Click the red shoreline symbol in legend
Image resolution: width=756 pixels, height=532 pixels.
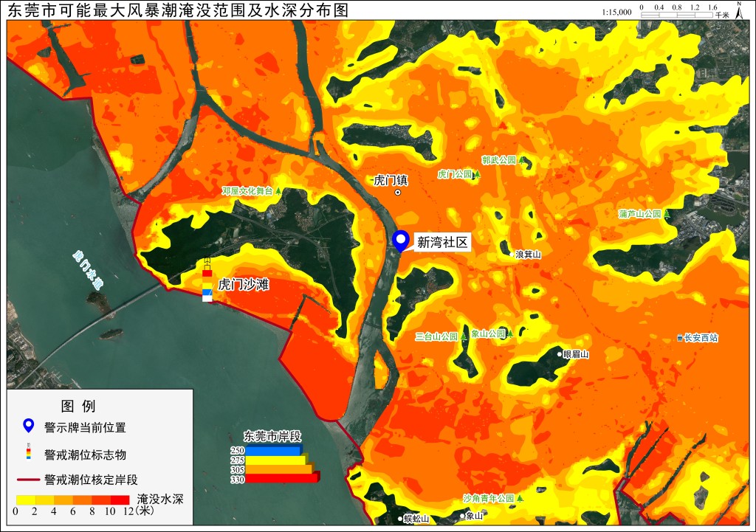point(28,480)
